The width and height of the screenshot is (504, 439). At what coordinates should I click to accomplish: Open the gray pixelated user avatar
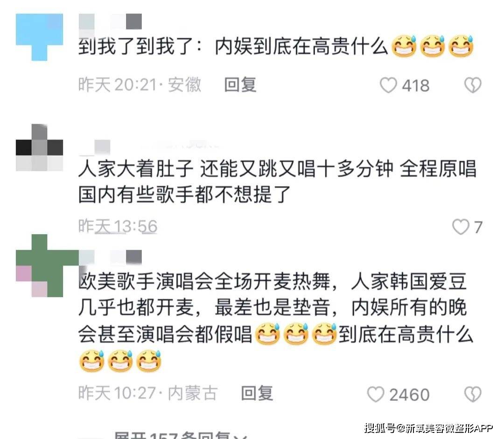(39, 147)
